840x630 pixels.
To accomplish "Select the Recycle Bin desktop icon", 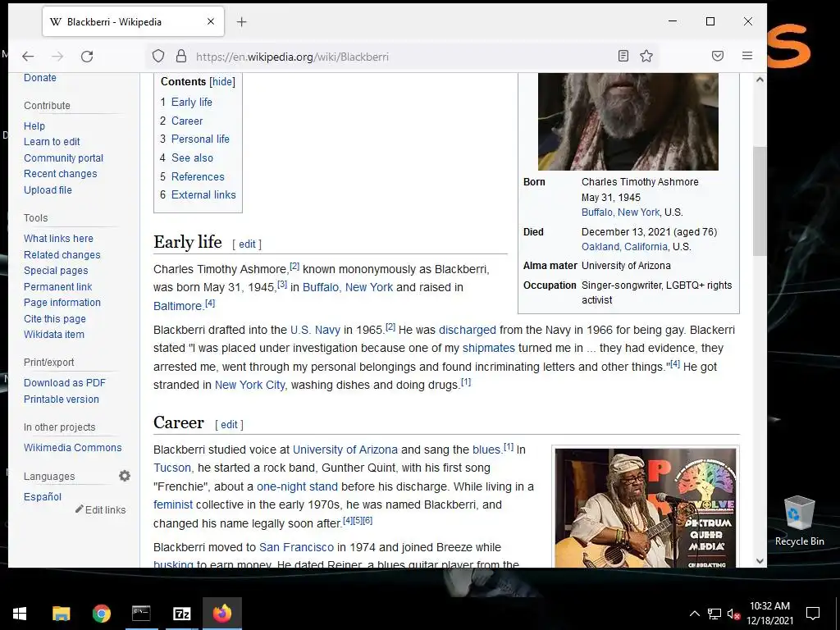I will [x=799, y=520].
